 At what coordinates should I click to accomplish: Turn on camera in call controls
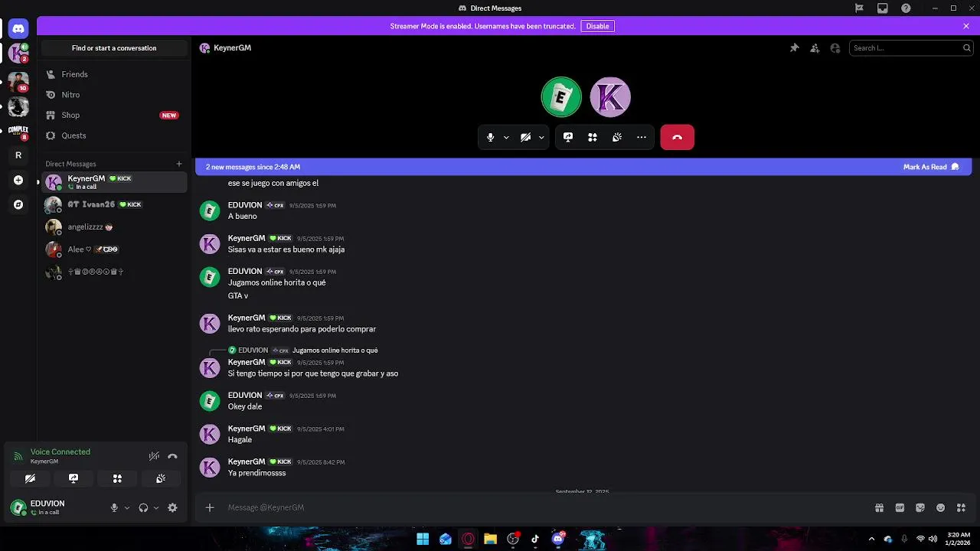coord(526,137)
